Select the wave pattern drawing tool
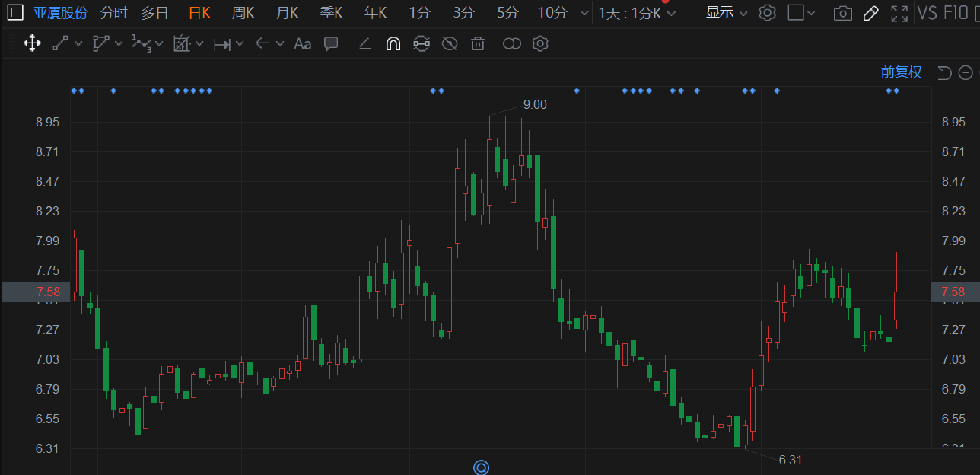This screenshot has width=980, height=475. coord(141,43)
